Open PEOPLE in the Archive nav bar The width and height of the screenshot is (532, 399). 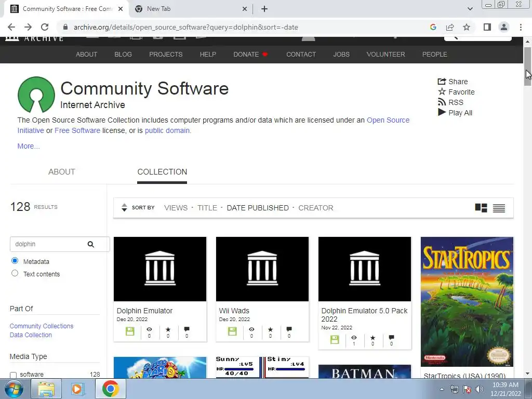tap(435, 54)
